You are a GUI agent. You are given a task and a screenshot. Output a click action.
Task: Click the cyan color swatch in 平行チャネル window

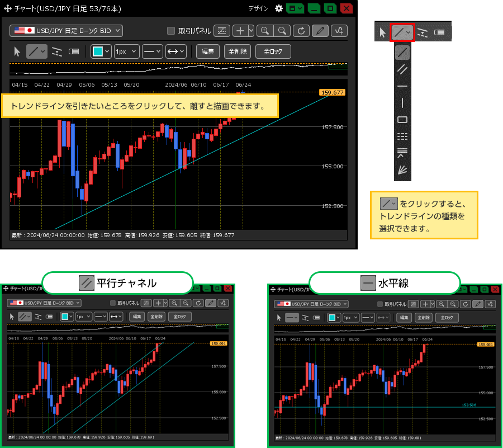65,317
